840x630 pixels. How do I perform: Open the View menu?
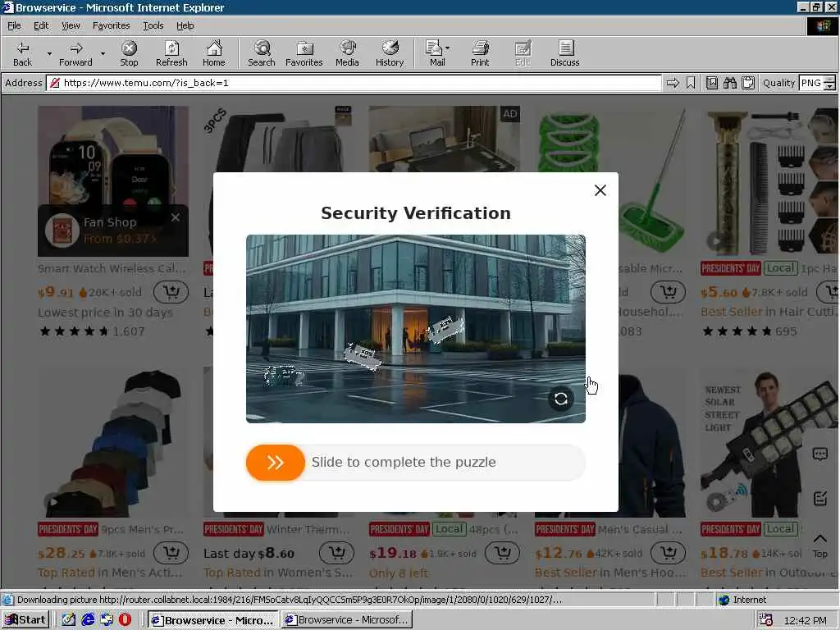[x=71, y=25]
